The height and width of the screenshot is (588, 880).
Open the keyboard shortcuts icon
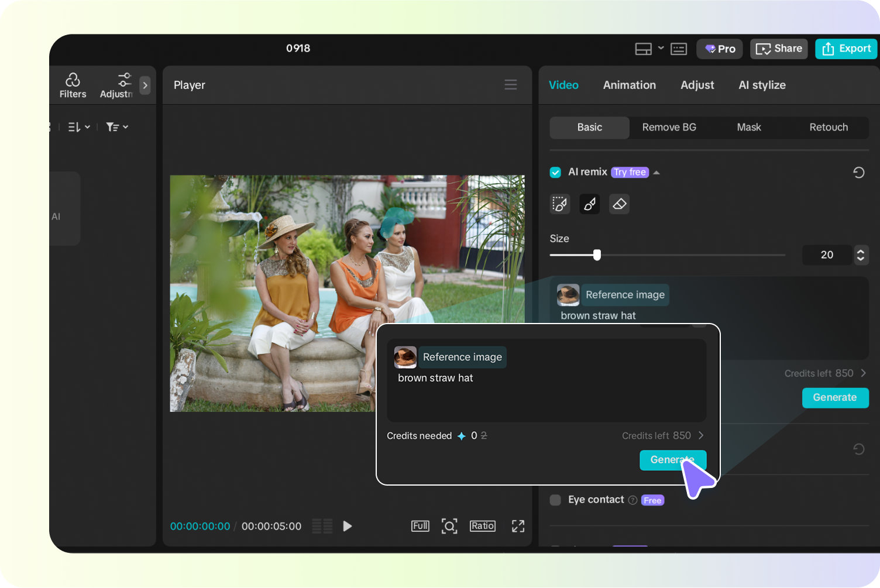679,49
